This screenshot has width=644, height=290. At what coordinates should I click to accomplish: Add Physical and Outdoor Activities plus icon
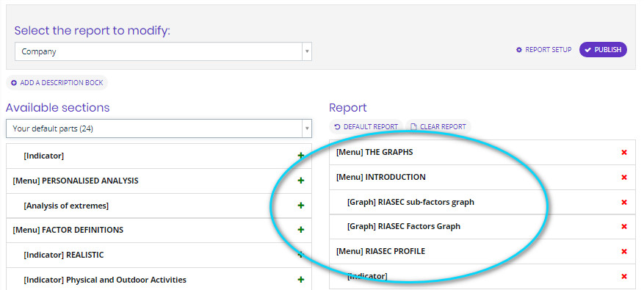[x=300, y=279]
